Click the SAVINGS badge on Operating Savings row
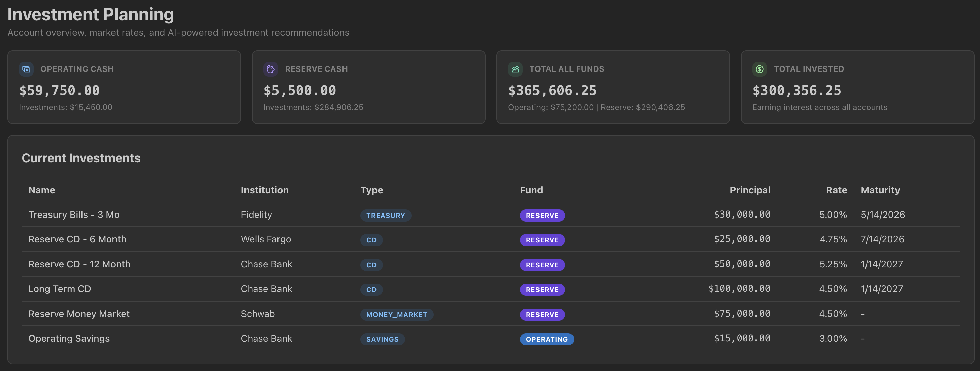The height and width of the screenshot is (371, 980). pyautogui.click(x=382, y=339)
